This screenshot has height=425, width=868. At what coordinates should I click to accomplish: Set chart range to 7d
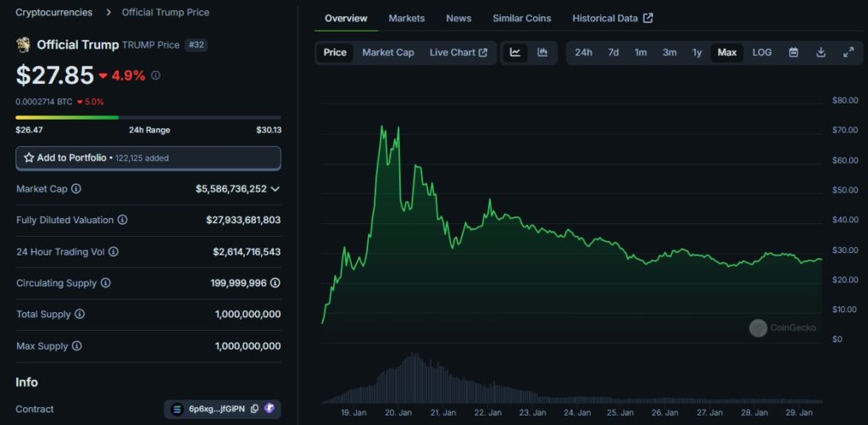[x=614, y=53]
